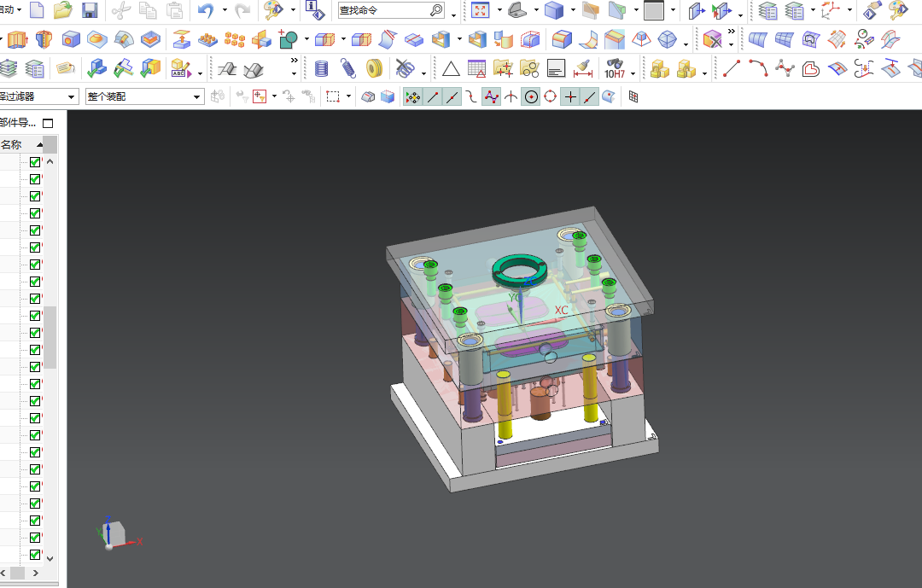
Task: Click the green locating ring on the mold
Action: coord(520,271)
